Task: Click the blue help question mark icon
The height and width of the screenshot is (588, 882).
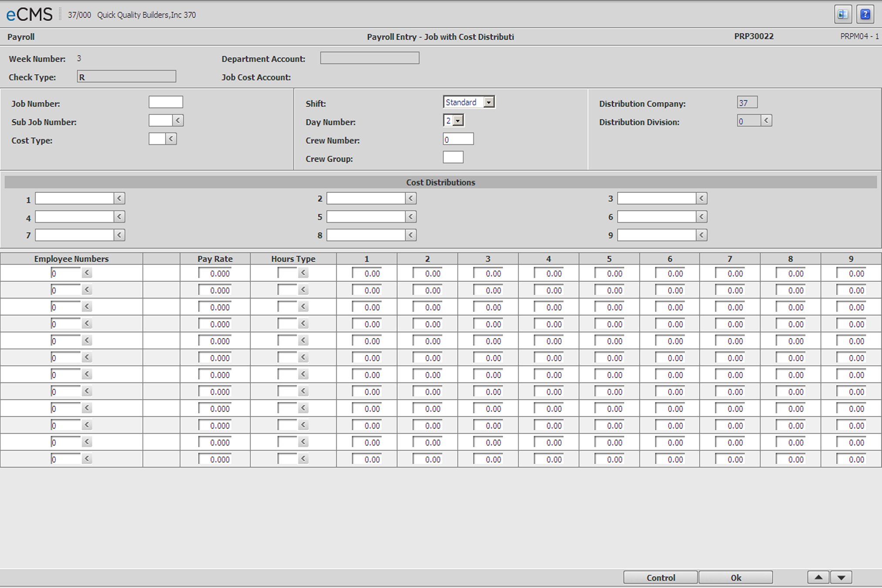Action: pos(865,14)
